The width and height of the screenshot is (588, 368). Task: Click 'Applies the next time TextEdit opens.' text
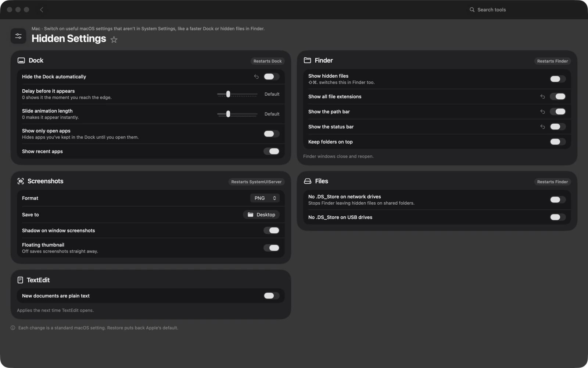click(x=55, y=310)
